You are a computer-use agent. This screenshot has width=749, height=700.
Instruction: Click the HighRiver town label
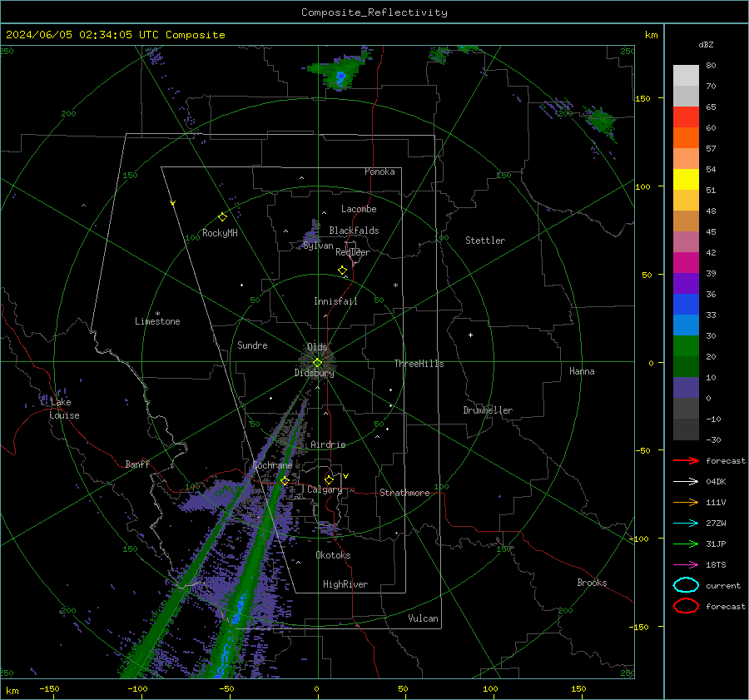pos(345,584)
